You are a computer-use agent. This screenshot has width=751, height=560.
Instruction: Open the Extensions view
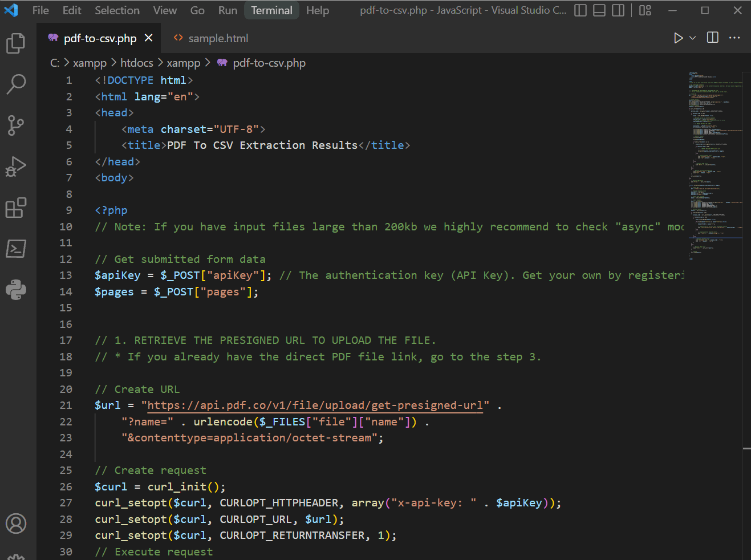16,208
